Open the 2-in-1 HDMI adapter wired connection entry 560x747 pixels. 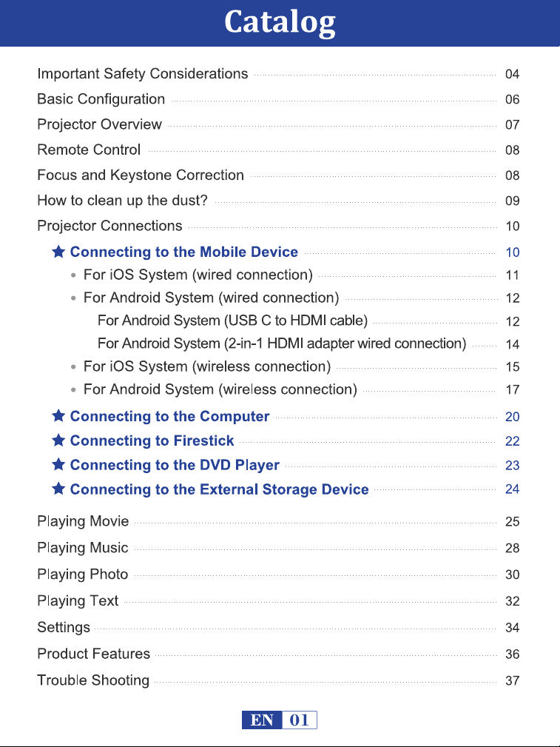point(282,343)
